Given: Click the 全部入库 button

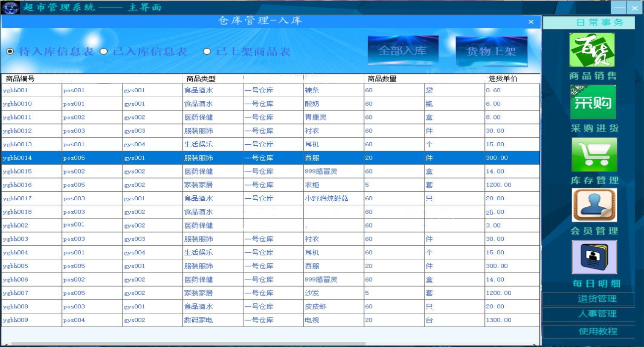Looking at the screenshot, I should pyautogui.click(x=403, y=51).
